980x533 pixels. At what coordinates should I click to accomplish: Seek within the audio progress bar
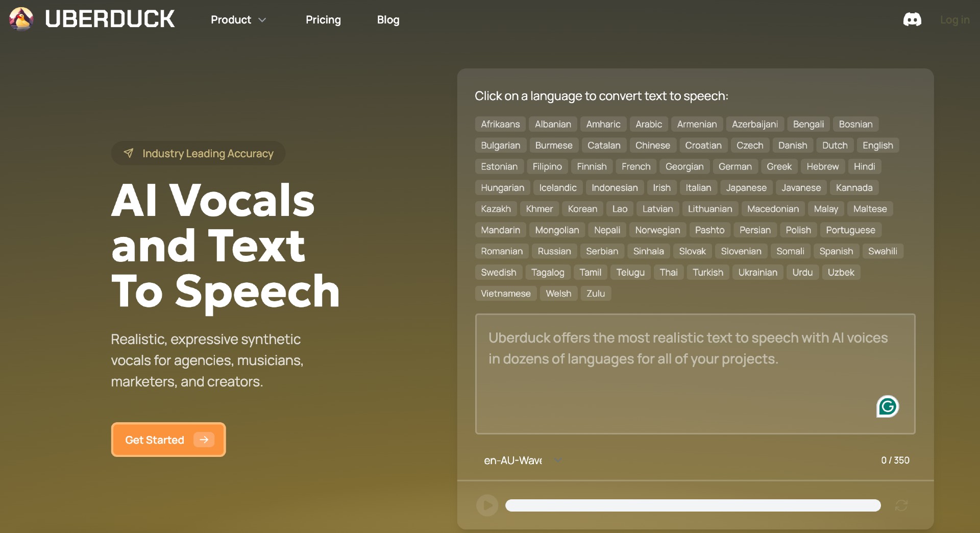[693, 505]
